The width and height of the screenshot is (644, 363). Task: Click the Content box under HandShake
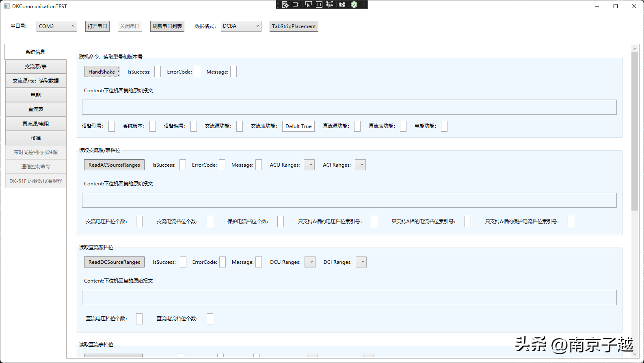click(349, 107)
